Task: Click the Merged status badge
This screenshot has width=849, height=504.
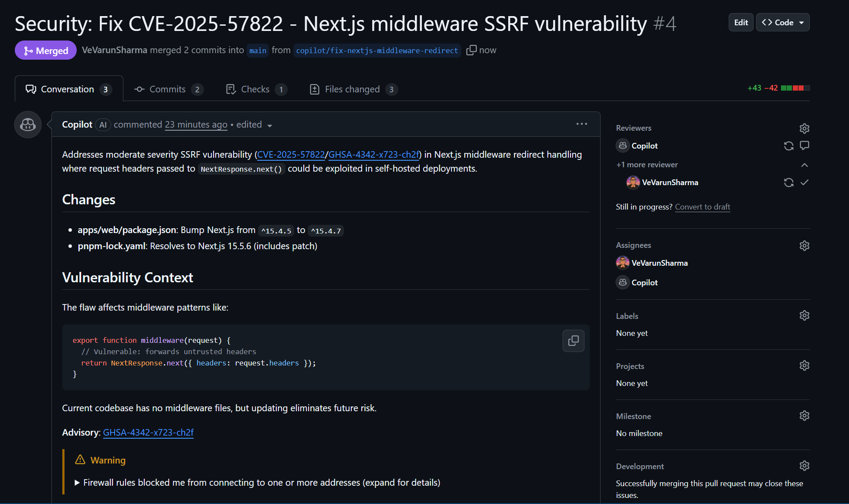Action: tap(46, 51)
